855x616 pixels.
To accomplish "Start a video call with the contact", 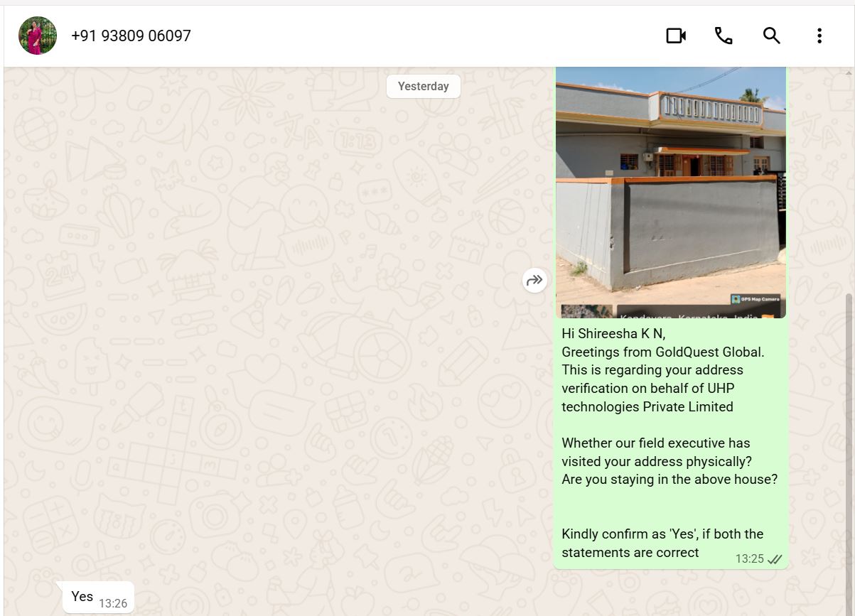I will pyautogui.click(x=676, y=36).
